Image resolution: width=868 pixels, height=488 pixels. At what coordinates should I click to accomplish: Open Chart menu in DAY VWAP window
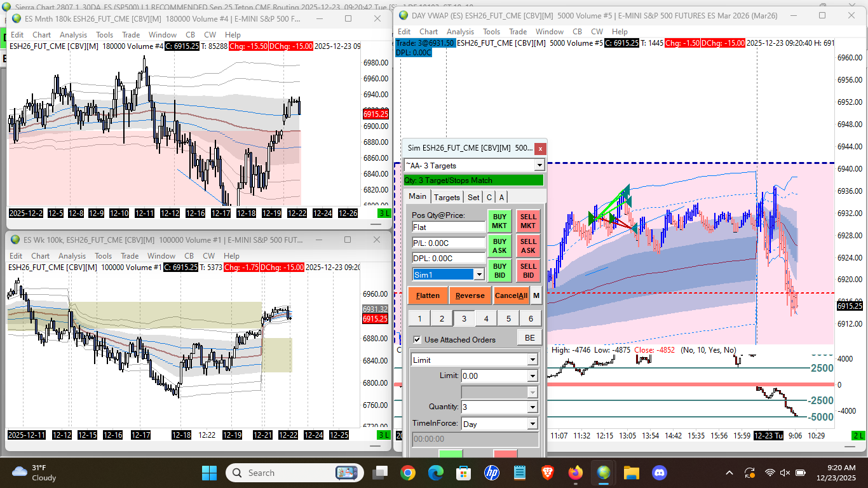coord(428,32)
